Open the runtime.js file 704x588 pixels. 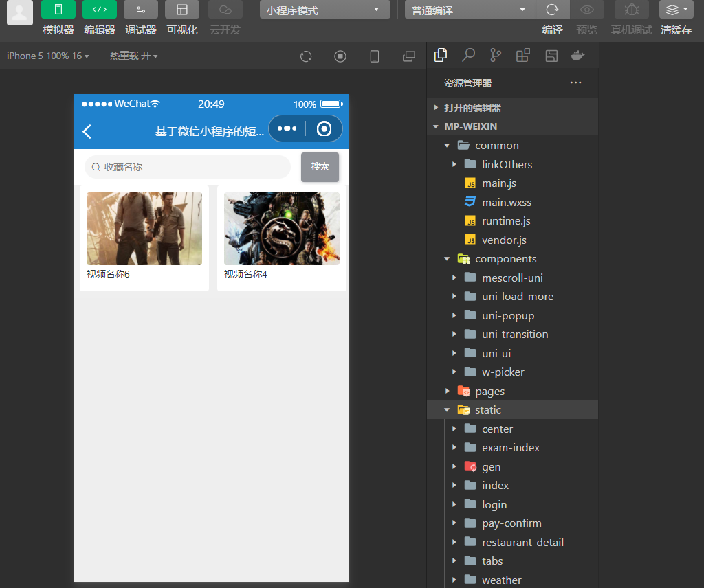click(x=513, y=221)
